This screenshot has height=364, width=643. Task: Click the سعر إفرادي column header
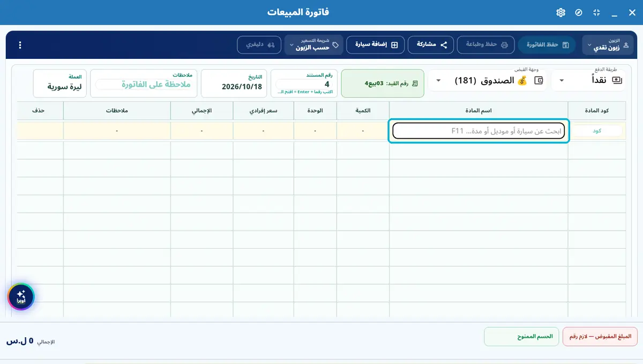coord(263,110)
